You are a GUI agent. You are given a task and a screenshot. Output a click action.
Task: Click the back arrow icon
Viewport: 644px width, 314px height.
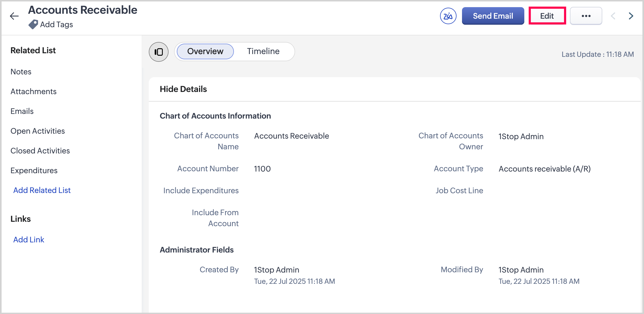(14, 16)
